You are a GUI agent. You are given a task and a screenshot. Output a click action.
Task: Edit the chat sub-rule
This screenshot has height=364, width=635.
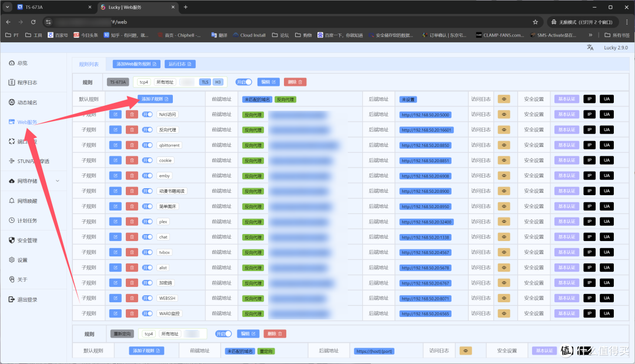point(115,237)
